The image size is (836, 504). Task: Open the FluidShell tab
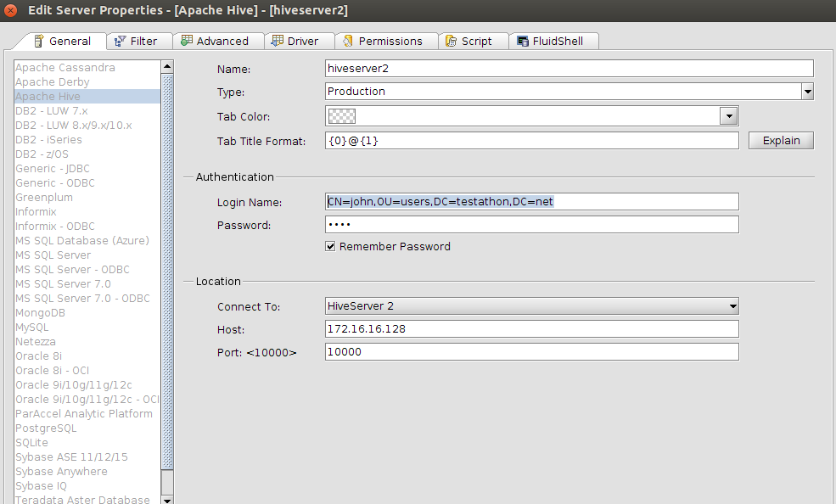tap(553, 41)
